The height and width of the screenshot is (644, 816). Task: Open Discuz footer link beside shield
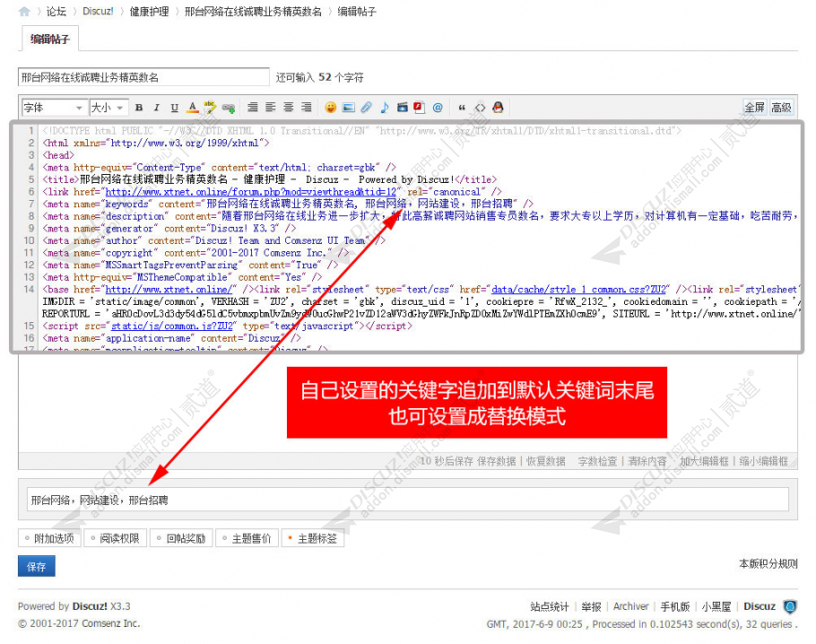(760, 606)
